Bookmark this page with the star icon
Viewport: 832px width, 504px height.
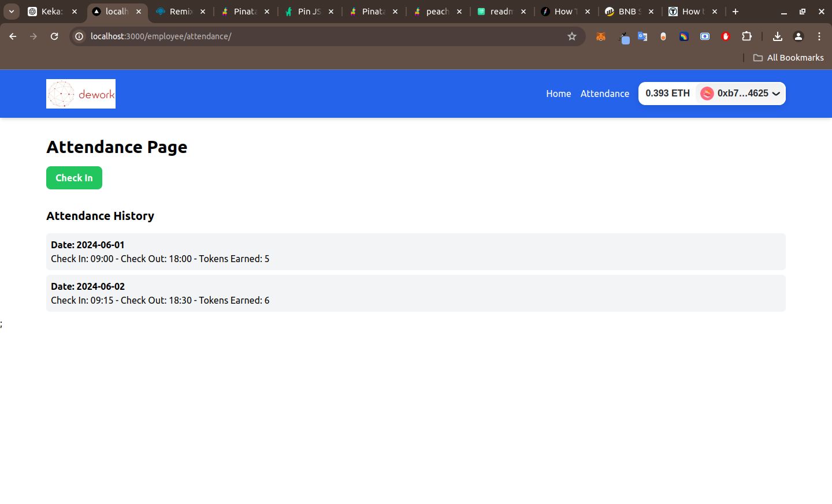click(x=572, y=36)
